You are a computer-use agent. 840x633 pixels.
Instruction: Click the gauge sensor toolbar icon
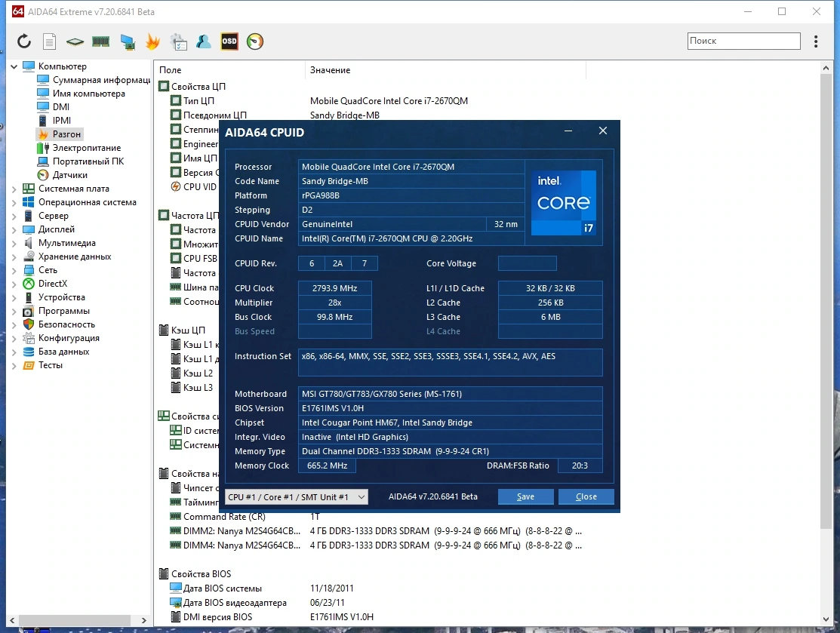(x=255, y=41)
